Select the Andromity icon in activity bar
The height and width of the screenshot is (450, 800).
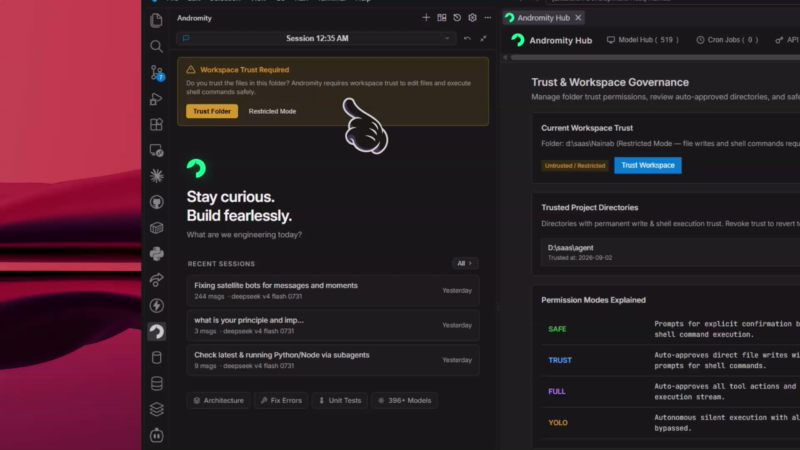(157, 332)
